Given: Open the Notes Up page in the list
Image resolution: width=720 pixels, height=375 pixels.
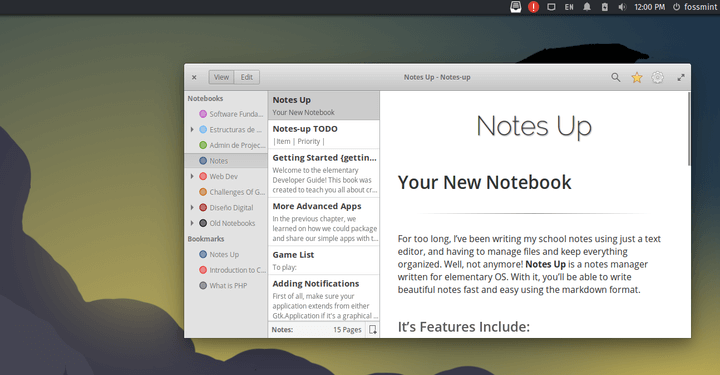Looking at the screenshot, I should pyautogui.click(x=324, y=106).
